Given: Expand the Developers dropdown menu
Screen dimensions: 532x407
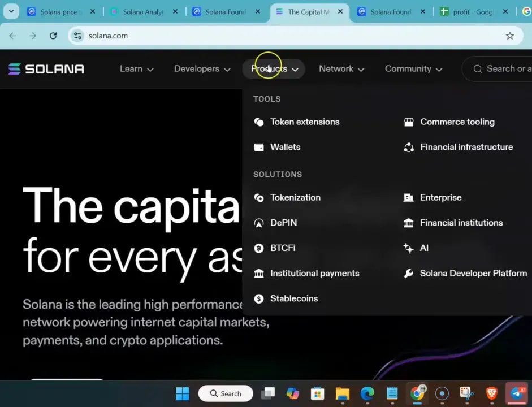Looking at the screenshot, I should pyautogui.click(x=202, y=69).
